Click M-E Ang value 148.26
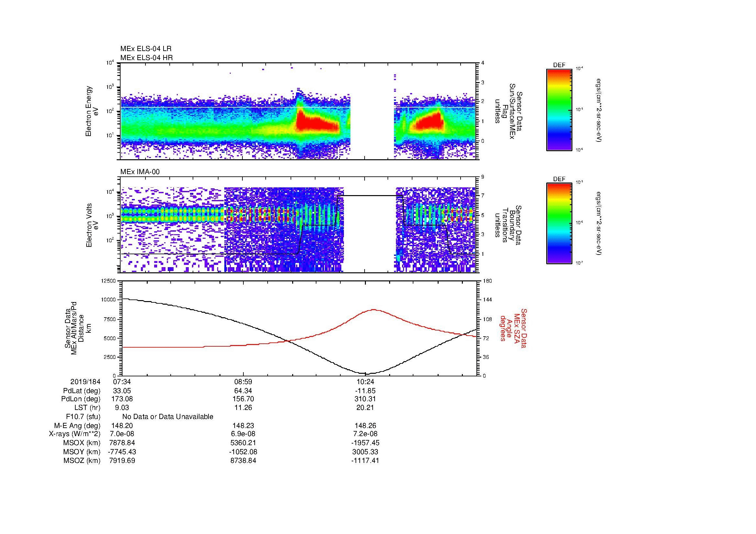The height and width of the screenshot is (534, 756). [365, 426]
